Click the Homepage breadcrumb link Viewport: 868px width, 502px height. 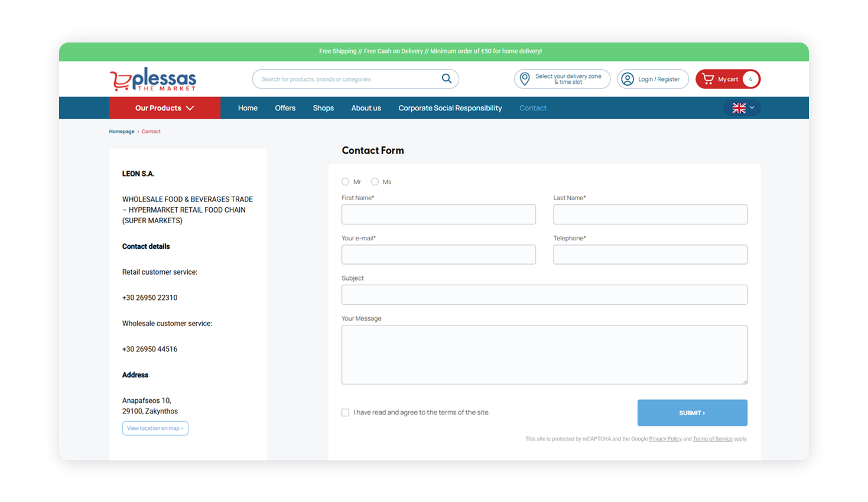pos(122,132)
